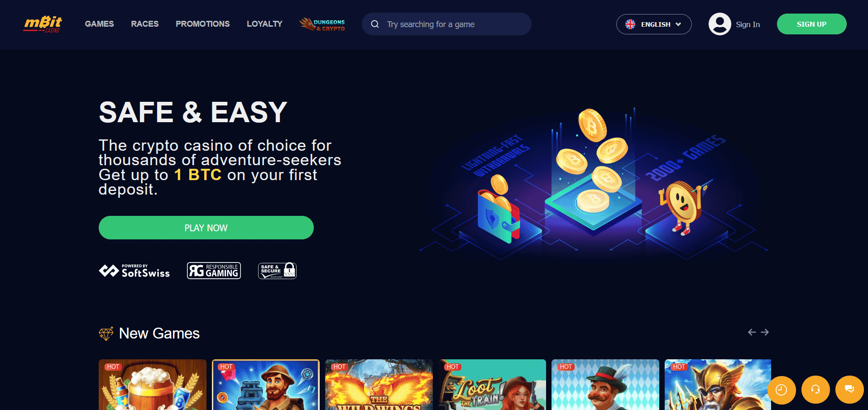The width and height of the screenshot is (868, 410).
Task: Open the Games menu
Action: (100, 24)
